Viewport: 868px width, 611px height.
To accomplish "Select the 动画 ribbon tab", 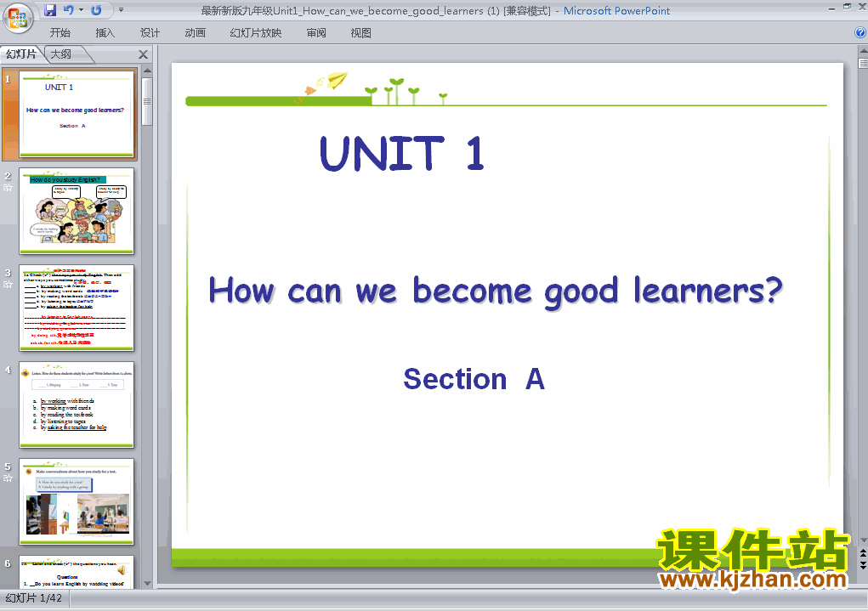I will click(x=195, y=33).
